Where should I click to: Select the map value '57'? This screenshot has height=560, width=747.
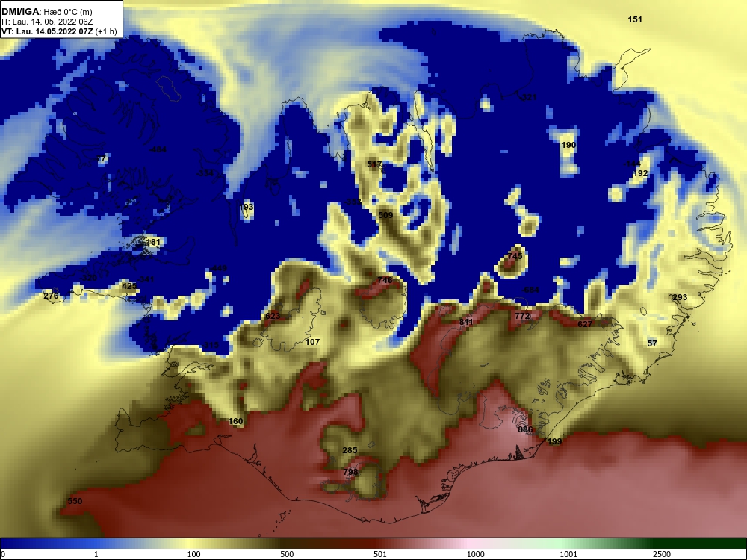coord(652,343)
